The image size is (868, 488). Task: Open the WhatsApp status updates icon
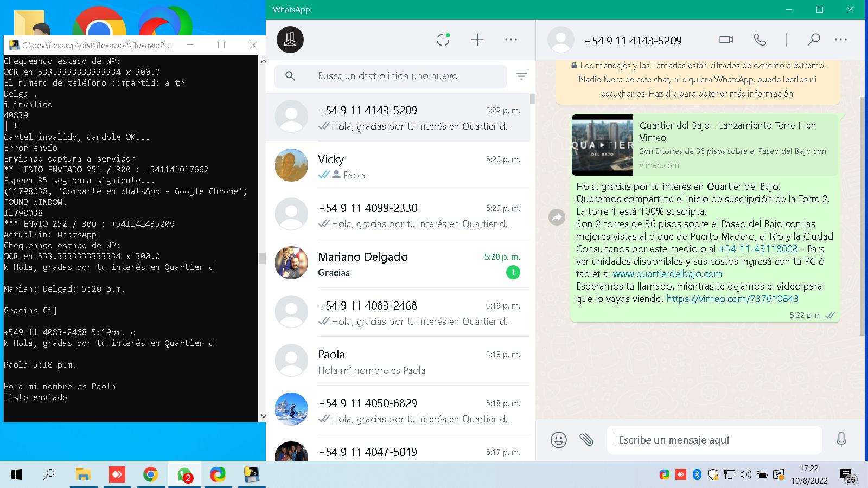(x=443, y=40)
